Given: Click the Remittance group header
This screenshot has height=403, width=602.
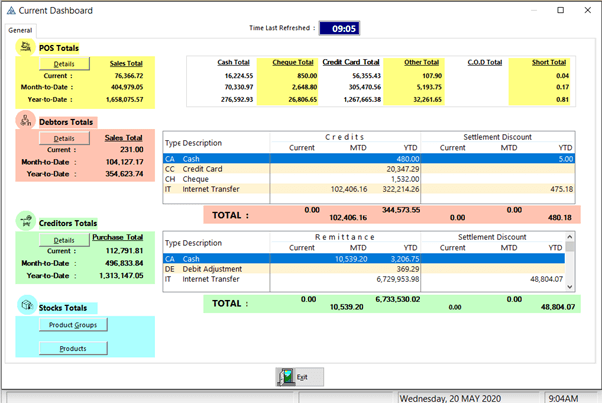Looking at the screenshot, I should 344,237.
